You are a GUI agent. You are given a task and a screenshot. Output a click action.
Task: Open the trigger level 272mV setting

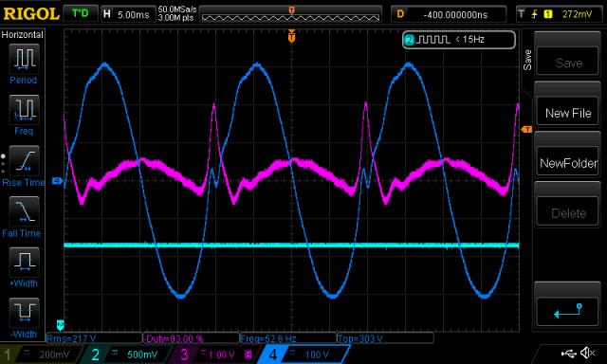tap(561, 15)
